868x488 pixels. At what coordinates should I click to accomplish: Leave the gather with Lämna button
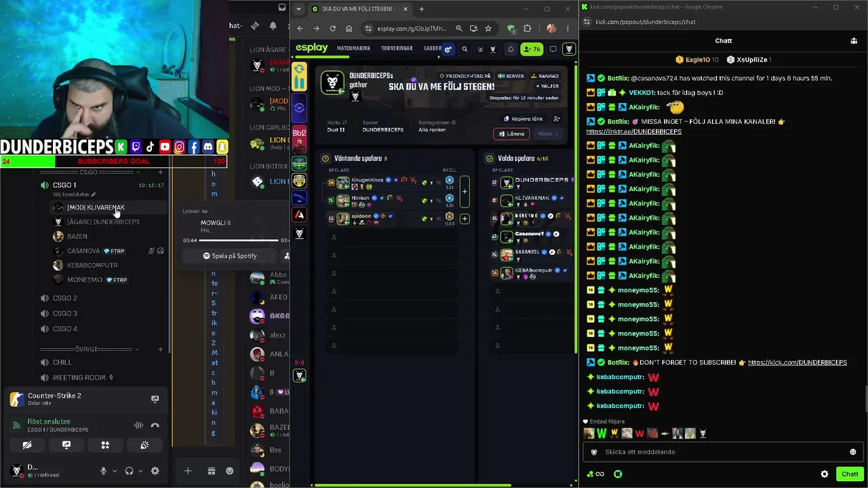pyautogui.click(x=511, y=134)
